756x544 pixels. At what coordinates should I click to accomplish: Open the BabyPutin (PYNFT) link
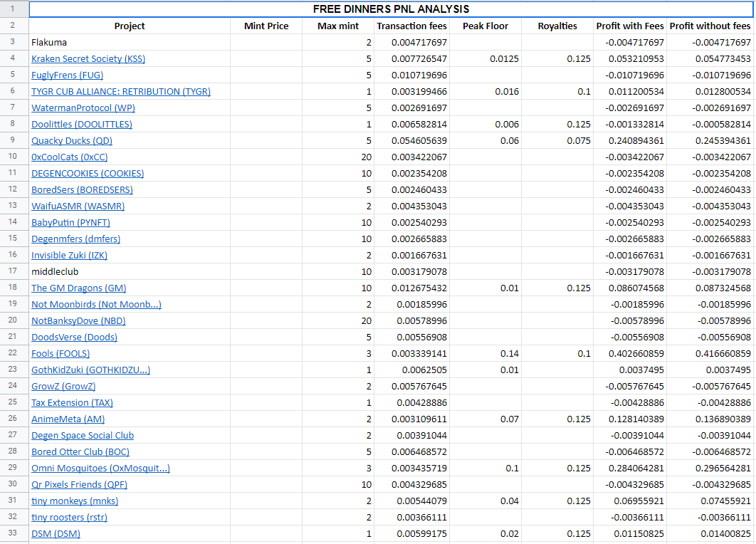pos(70,223)
